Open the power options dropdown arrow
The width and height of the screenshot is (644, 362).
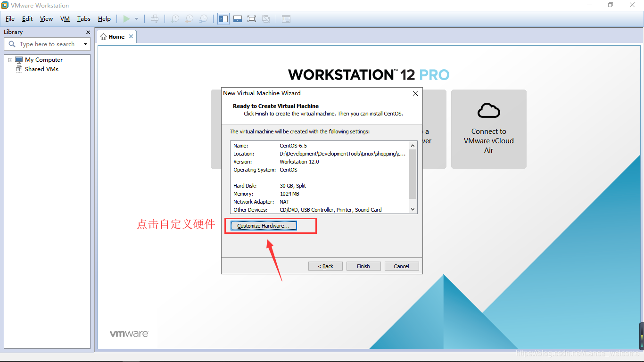click(137, 19)
